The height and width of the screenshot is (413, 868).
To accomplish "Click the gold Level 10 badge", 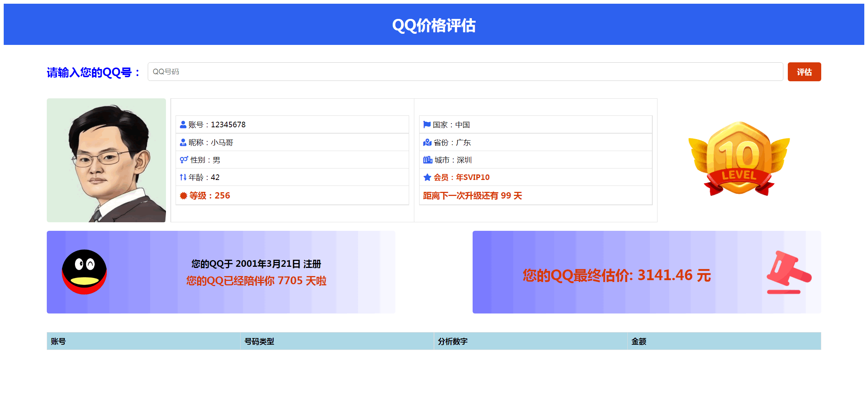I will point(739,159).
